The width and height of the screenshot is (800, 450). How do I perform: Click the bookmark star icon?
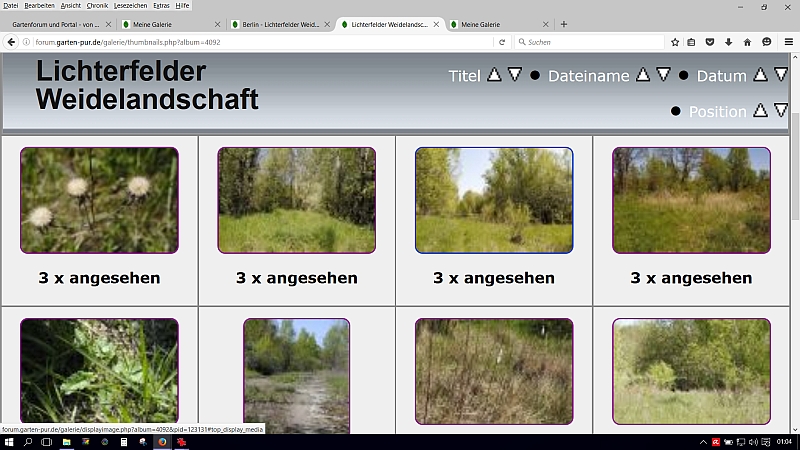pyautogui.click(x=675, y=42)
